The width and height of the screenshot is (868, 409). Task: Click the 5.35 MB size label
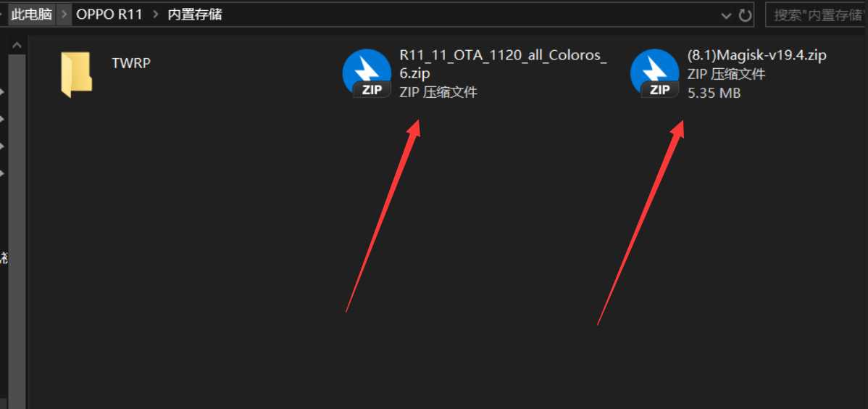(714, 93)
